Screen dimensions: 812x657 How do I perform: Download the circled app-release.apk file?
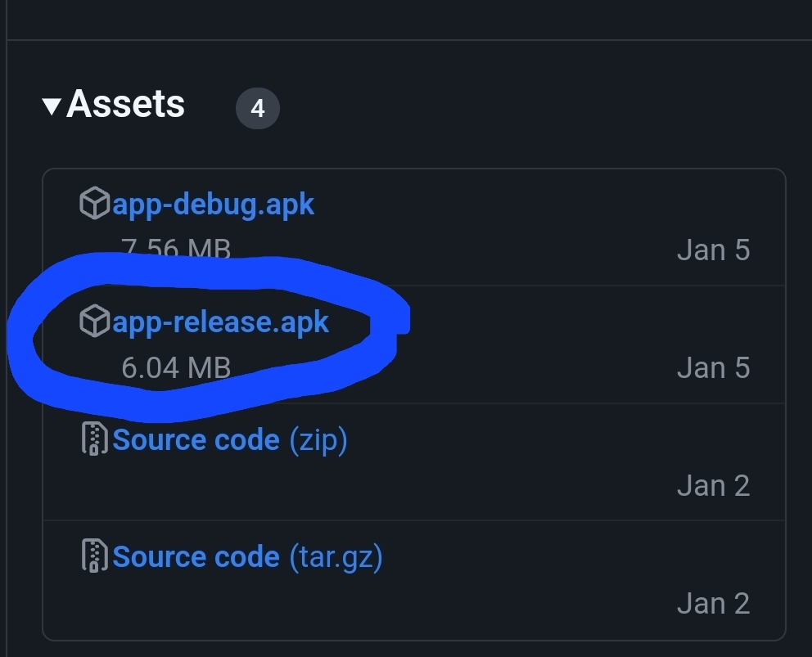(x=220, y=322)
